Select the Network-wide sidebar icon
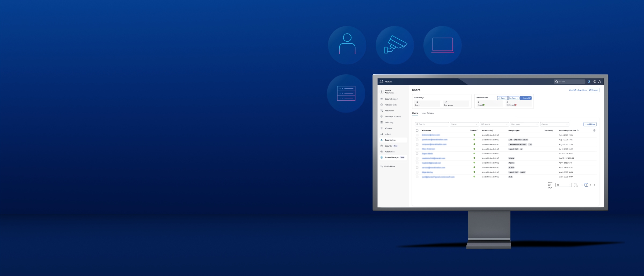 pyautogui.click(x=382, y=105)
